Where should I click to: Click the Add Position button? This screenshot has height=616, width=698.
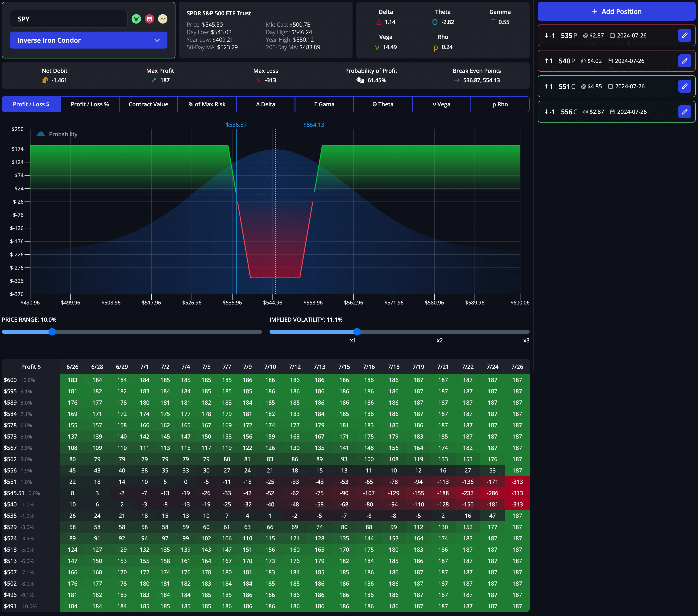616,12
